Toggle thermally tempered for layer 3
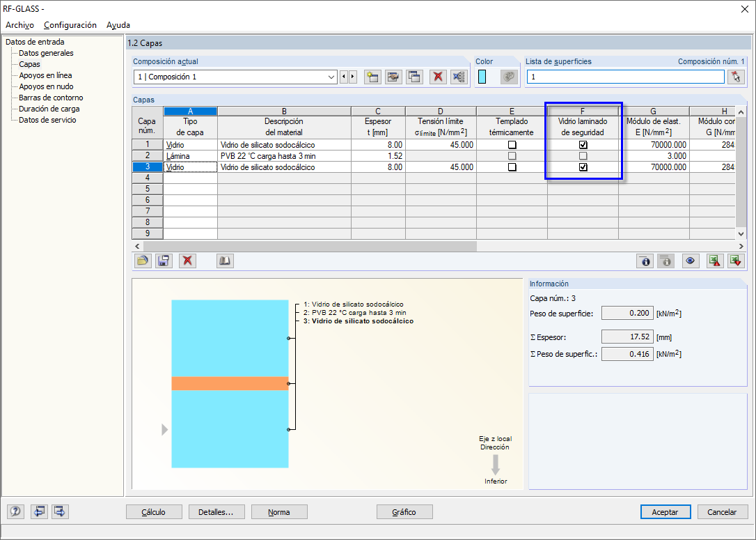This screenshot has height=540, width=756. point(512,167)
